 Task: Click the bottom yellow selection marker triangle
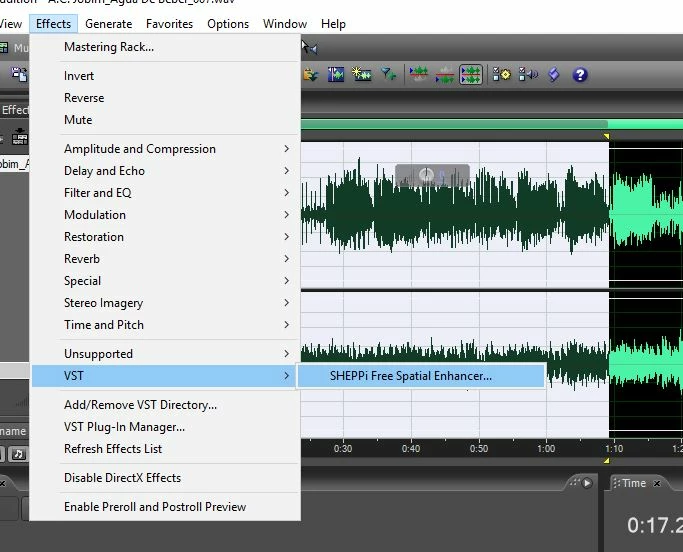[x=606, y=460]
